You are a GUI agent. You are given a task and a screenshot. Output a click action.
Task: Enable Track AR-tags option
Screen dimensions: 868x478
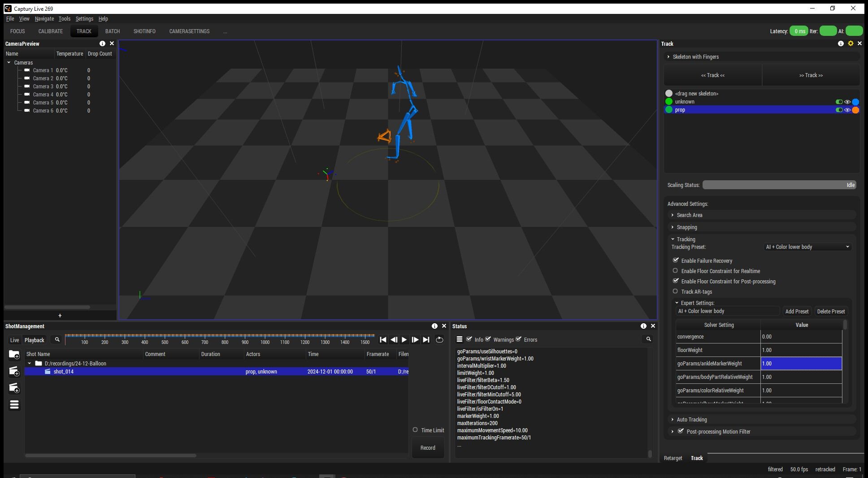click(x=675, y=291)
